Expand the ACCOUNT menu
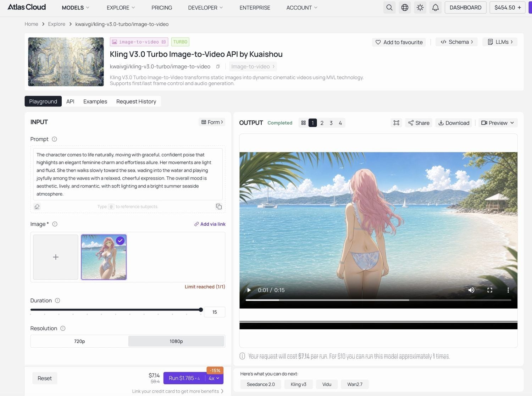 302,7
